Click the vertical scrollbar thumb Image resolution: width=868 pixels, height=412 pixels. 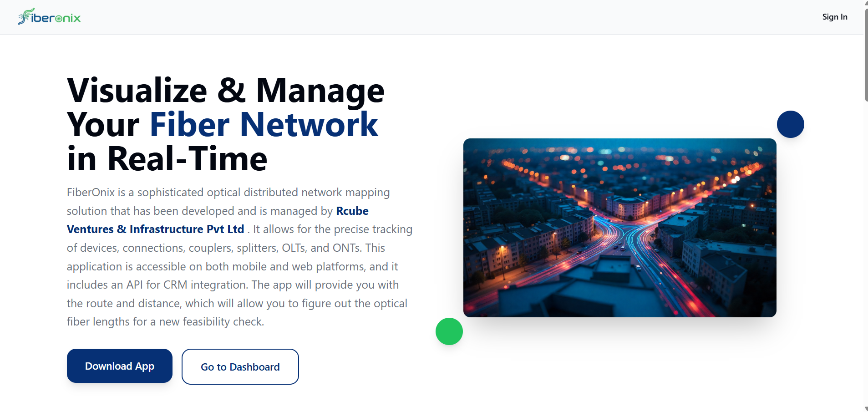pos(866,52)
